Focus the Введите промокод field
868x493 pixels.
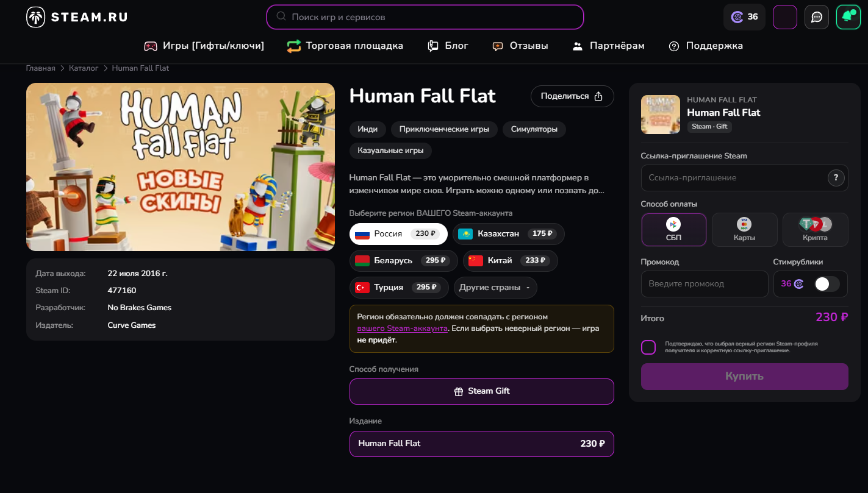(705, 284)
